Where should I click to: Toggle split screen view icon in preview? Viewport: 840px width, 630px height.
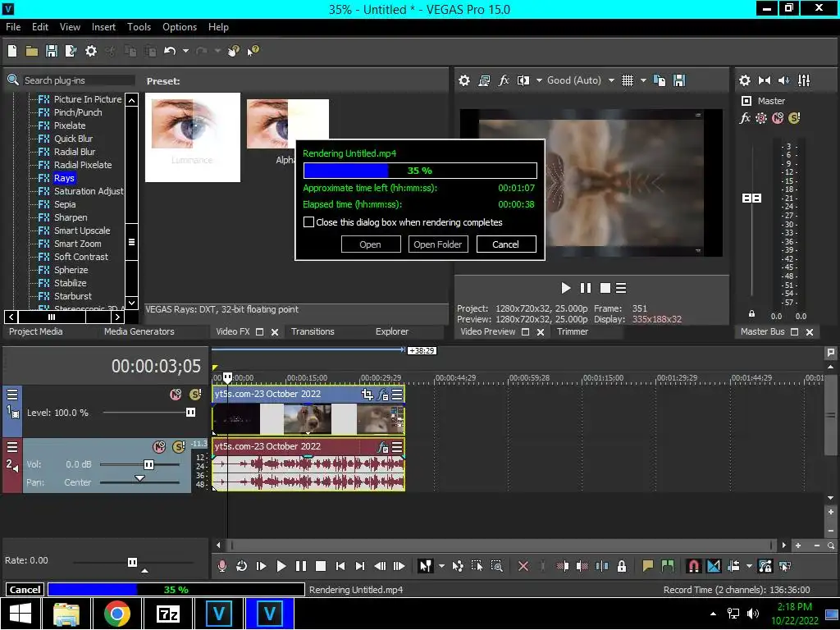(x=523, y=80)
